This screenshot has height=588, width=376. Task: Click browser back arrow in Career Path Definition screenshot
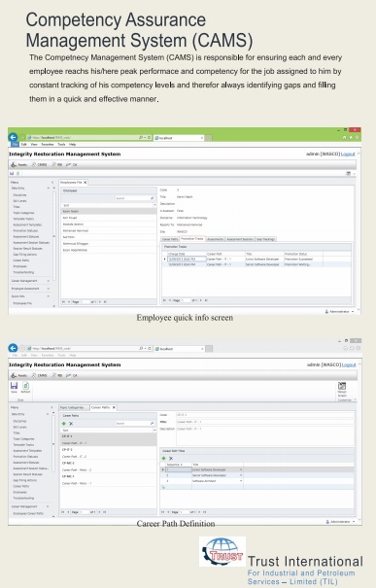(13, 348)
